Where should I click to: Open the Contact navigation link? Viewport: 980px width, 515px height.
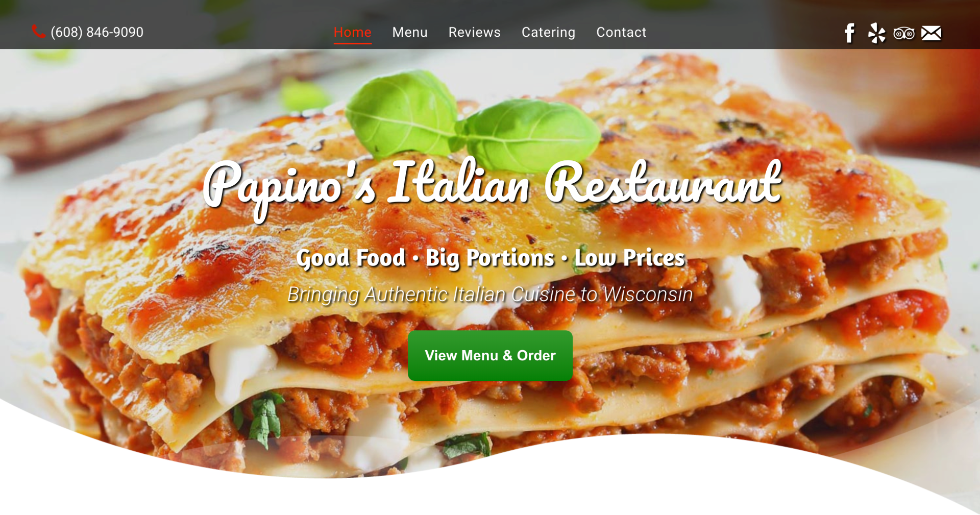pos(621,32)
